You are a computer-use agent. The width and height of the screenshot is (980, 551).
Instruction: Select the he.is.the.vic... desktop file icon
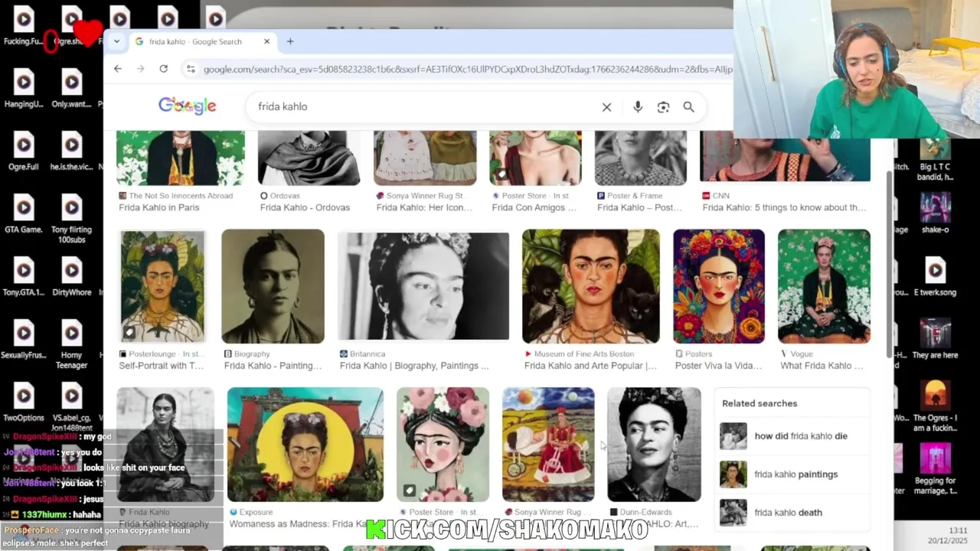(x=71, y=152)
